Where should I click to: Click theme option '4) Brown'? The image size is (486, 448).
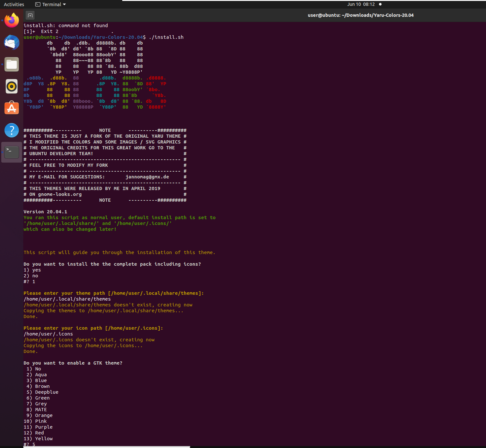pos(38,386)
